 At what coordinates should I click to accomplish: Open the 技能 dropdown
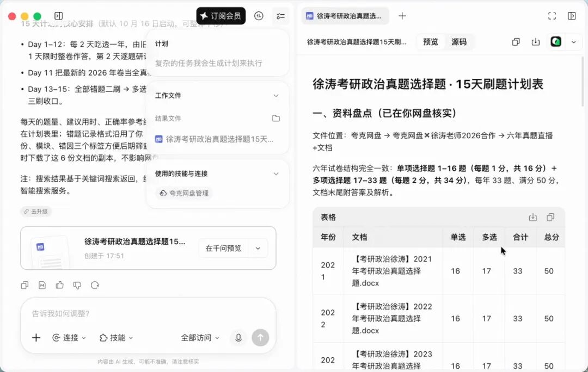tap(117, 338)
